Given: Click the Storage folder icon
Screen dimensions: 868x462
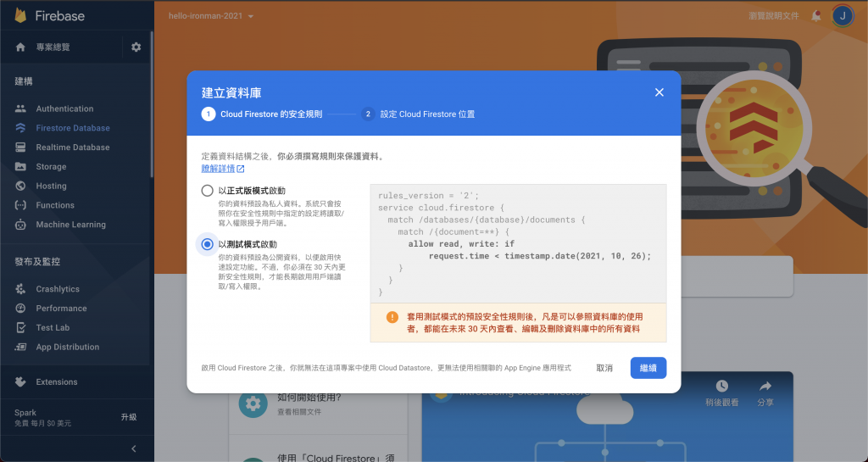Looking at the screenshot, I should tap(20, 166).
